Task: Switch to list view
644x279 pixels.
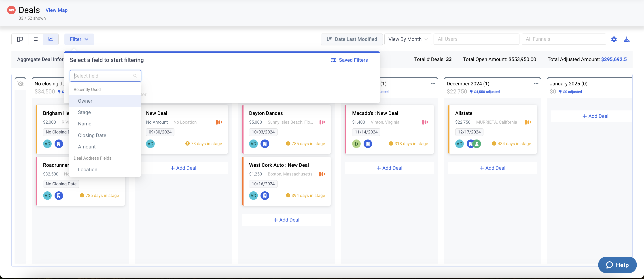Action: [36, 39]
